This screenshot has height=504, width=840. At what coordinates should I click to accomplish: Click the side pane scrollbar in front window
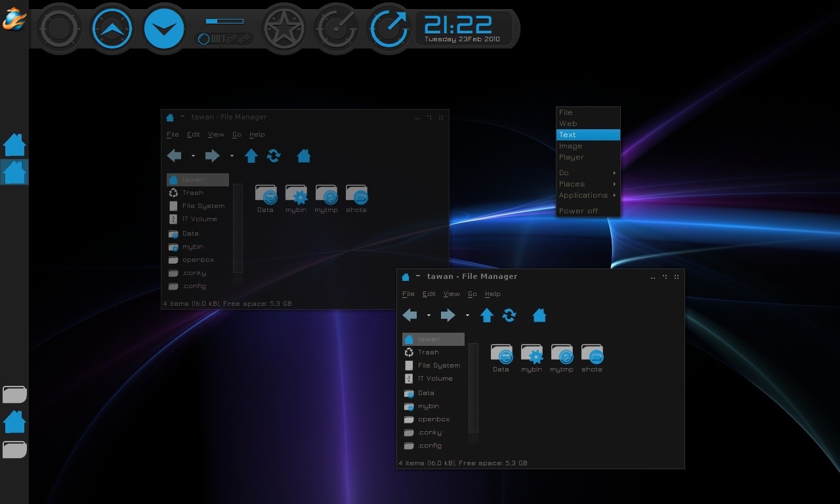(x=474, y=387)
